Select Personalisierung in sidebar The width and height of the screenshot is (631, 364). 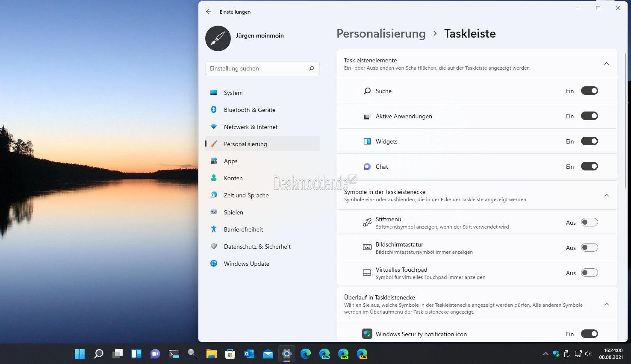coord(262,144)
